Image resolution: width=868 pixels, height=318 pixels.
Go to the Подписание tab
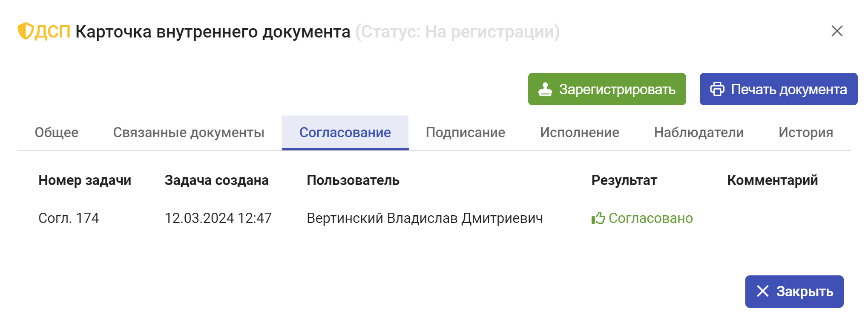point(465,133)
